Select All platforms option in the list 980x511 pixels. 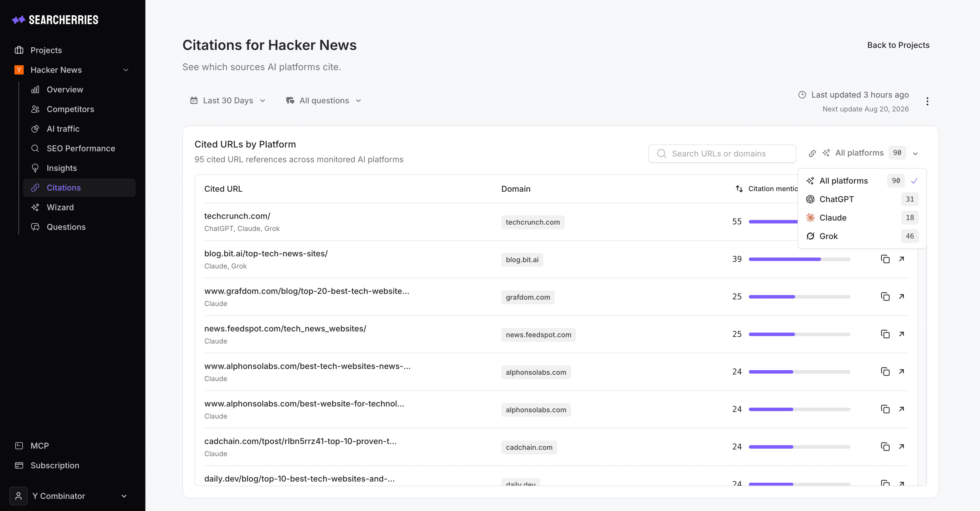click(x=862, y=181)
